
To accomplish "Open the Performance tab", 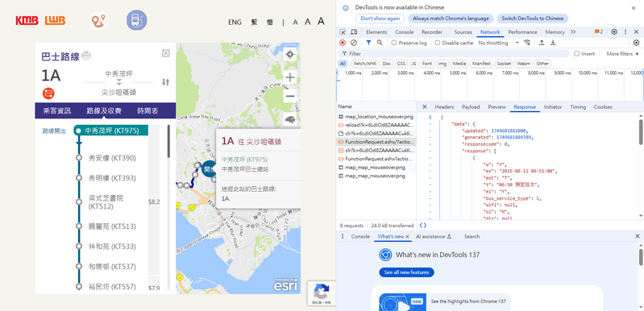I will (x=522, y=32).
